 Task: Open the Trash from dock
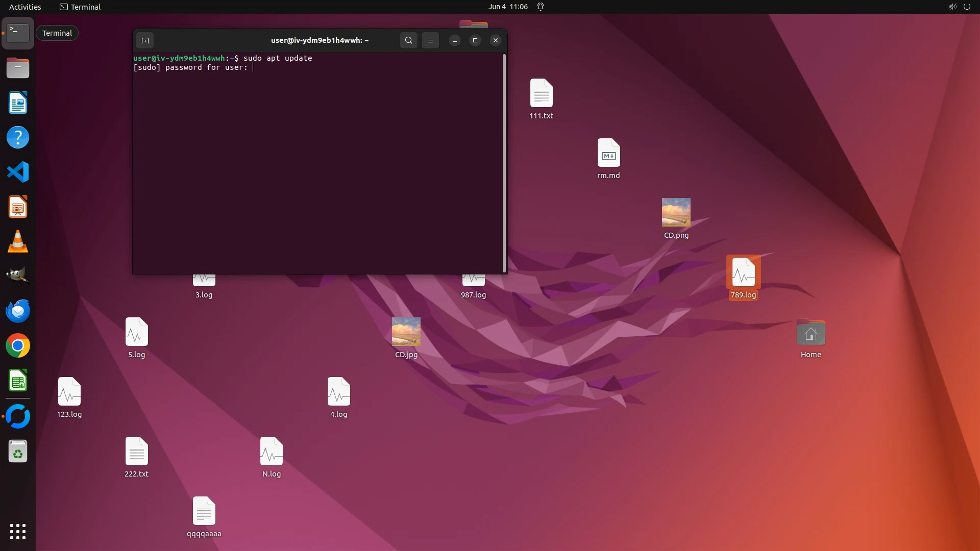click(18, 452)
